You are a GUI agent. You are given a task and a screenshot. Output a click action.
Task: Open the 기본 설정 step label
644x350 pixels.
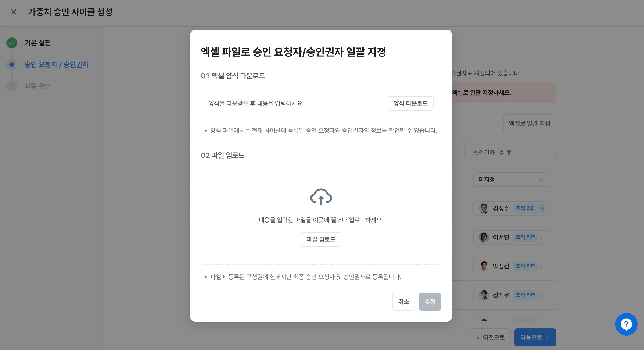[x=38, y=43]
